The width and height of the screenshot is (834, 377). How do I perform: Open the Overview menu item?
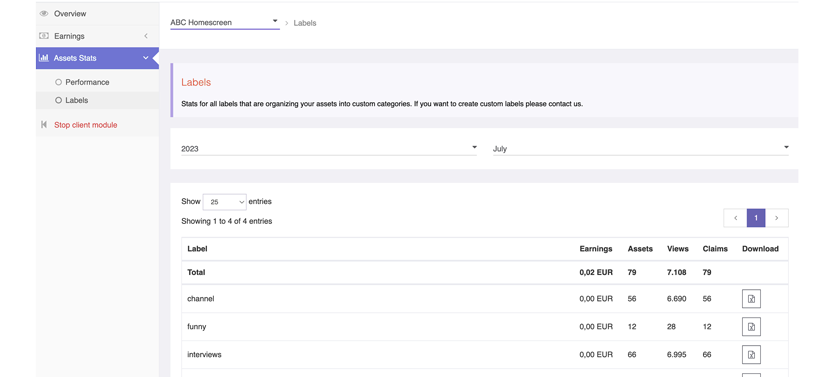point(97,14)
